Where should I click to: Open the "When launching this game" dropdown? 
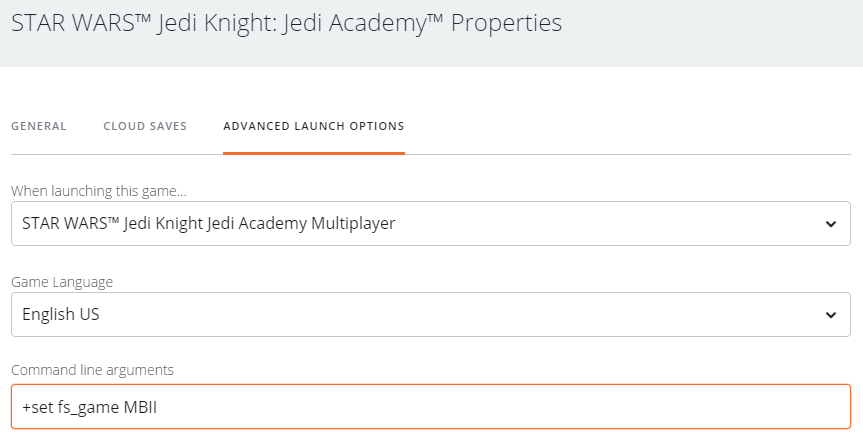coord(430,223)
